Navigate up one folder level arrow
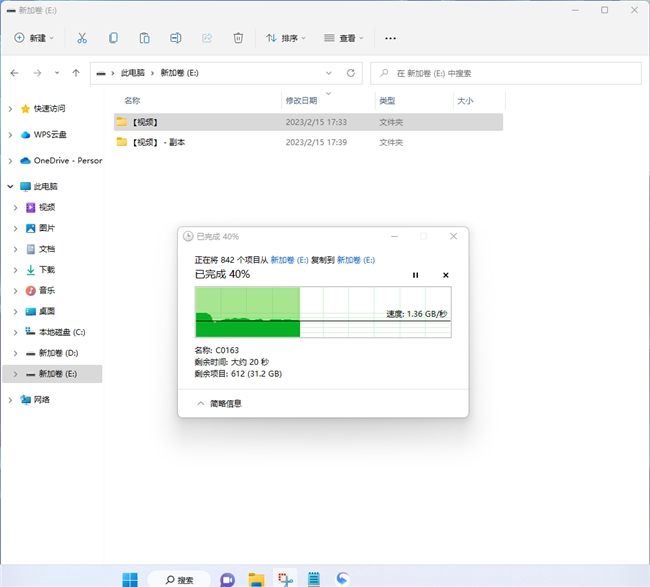 coord(75,73)
